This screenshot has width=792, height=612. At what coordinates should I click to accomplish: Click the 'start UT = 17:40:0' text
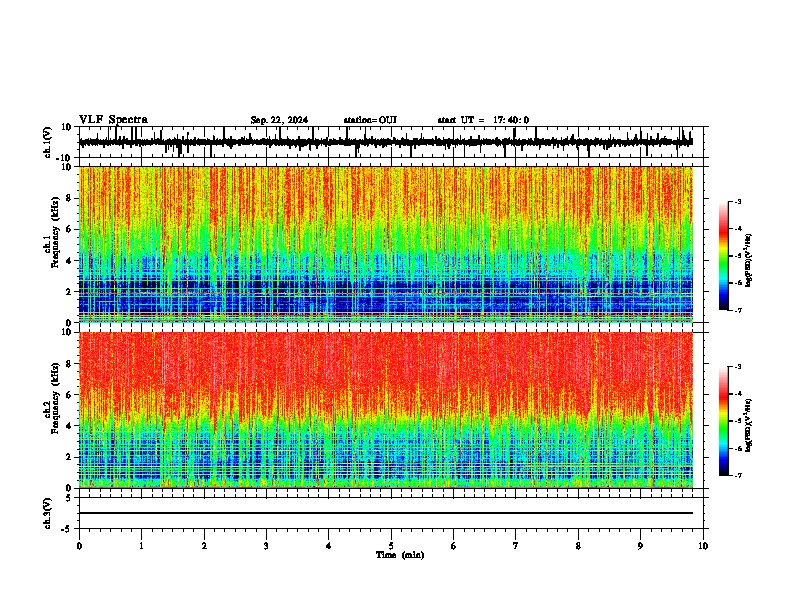pos(483,120)
